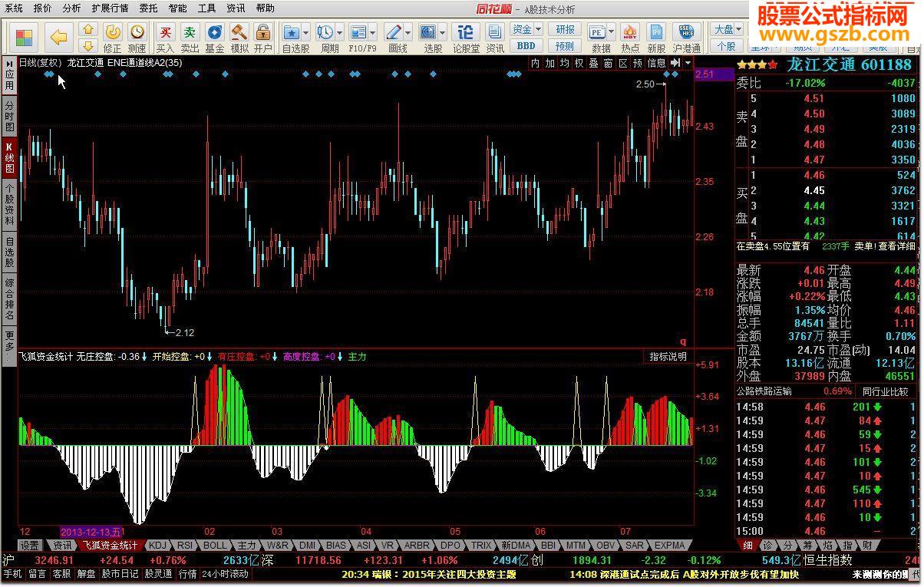Toggle the 内 chart option
The image size is (924, 587).
pos(535,63)
